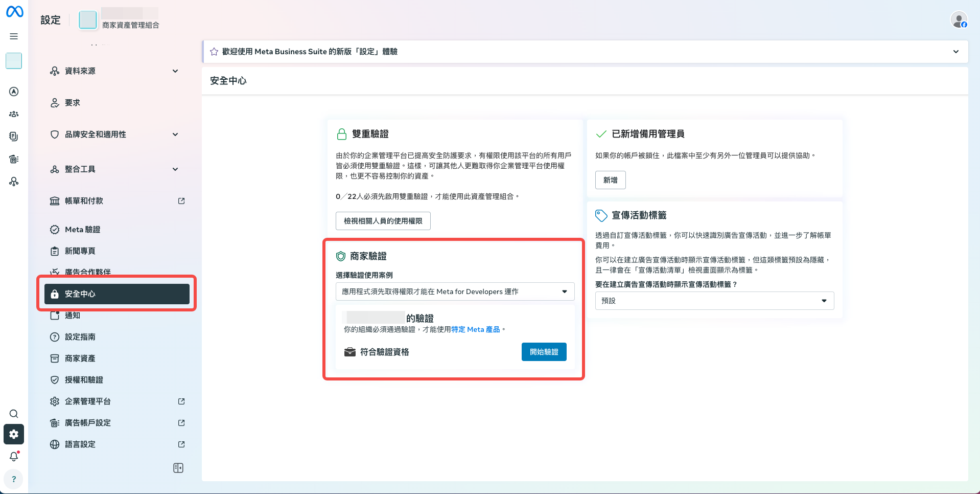Click the 已新增備用管理員 heading
This screenshot has width=980, height=494.
tap(648, 134)
